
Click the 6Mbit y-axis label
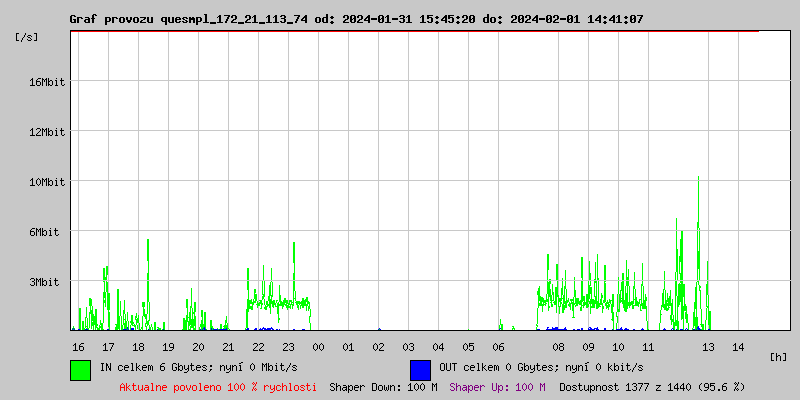point(44,232)
